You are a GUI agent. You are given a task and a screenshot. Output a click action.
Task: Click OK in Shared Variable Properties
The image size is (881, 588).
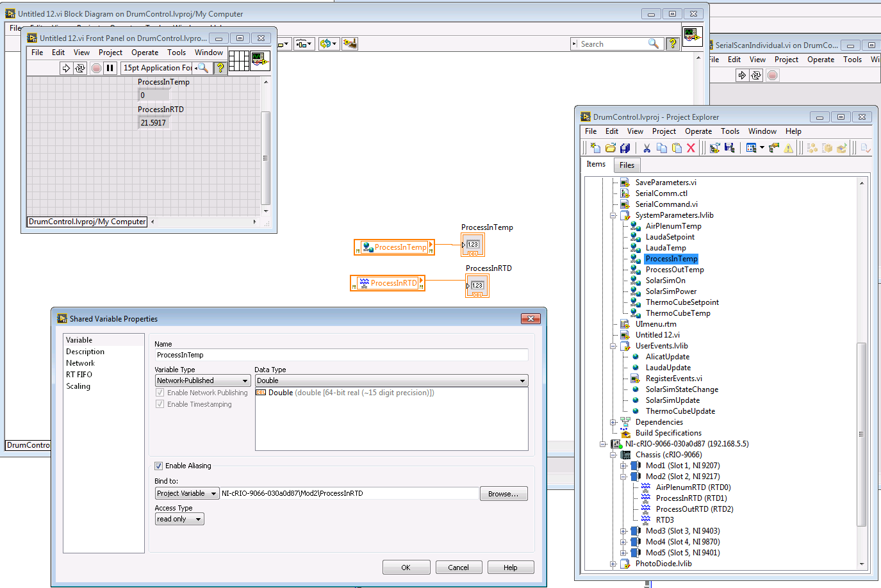click(x=406, y=568)
